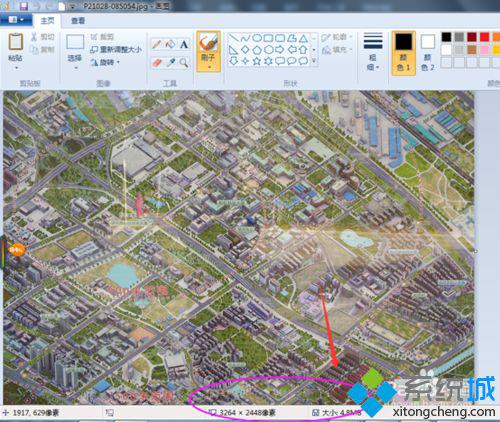Click the Crop button

102,37
